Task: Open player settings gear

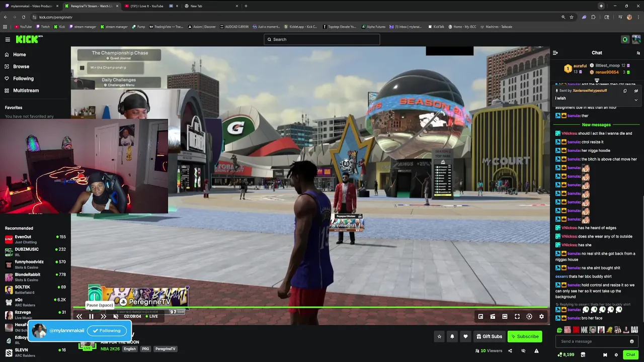Action: 541,316
